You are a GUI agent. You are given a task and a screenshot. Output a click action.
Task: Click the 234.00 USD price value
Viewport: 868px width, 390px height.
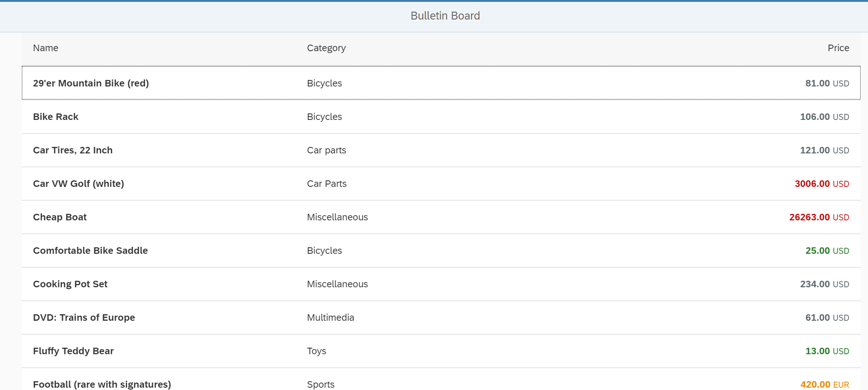(x=824, y=284)
